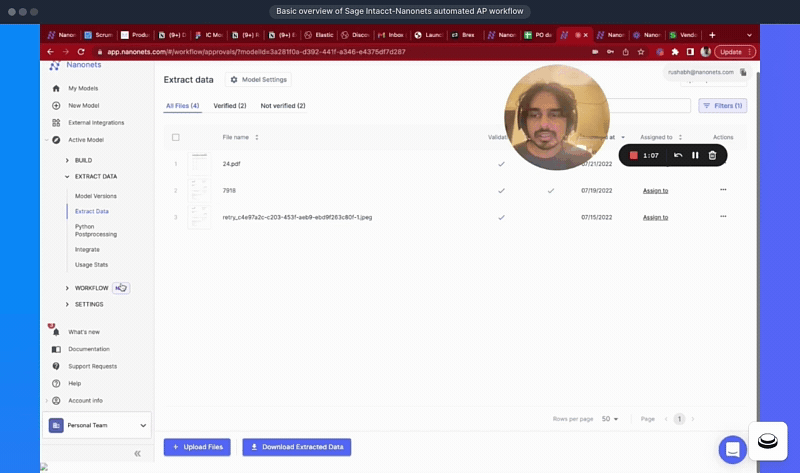Expand the BUILD section
Viewport: 800px width, 473px height.
68,160
